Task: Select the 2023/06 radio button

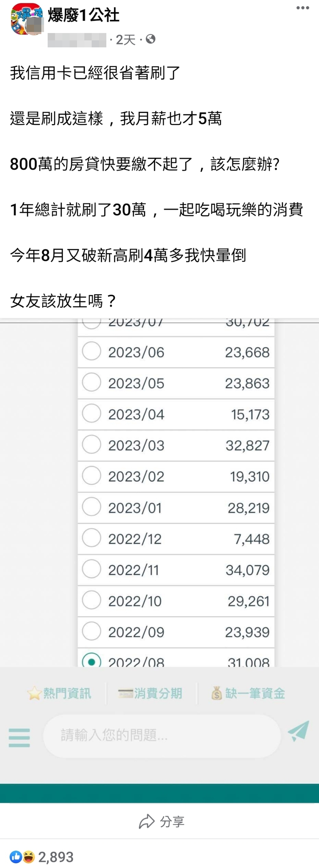Action: 91,351
